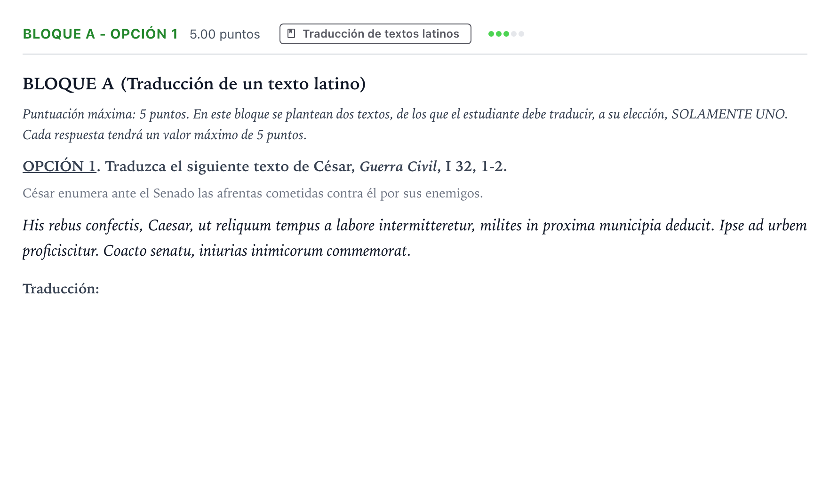
Task: Click the Latin sentence 'Coacto senatu, iniurias inimicorum commemorat'
Action: pos(257,251)
